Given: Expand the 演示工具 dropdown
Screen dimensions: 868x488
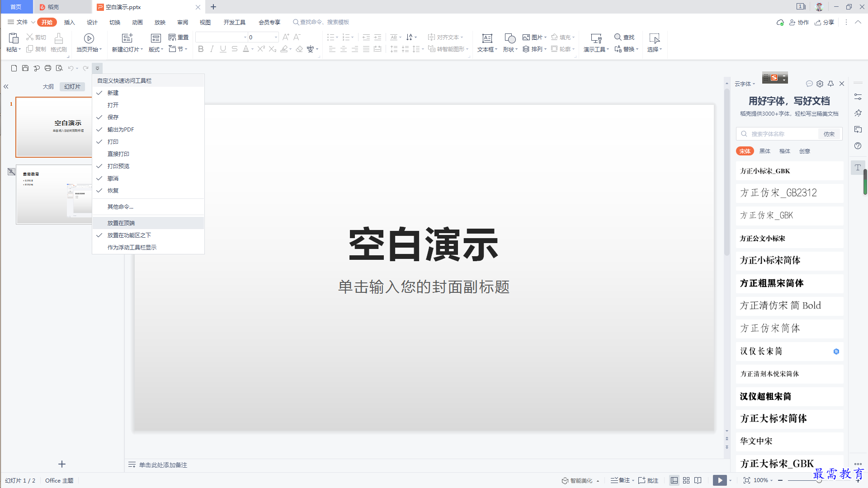Looking at the screenshot, I should [x=596, y=49].
